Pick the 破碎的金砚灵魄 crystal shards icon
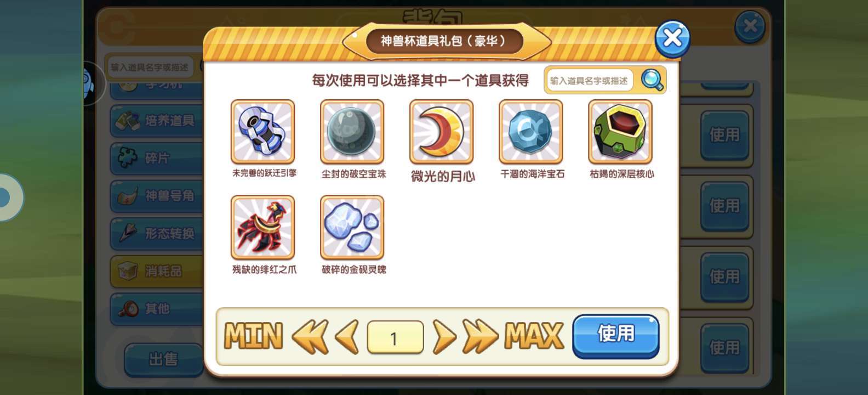The height and width of the screenshot is (395, 868). [x=352, y=227]
